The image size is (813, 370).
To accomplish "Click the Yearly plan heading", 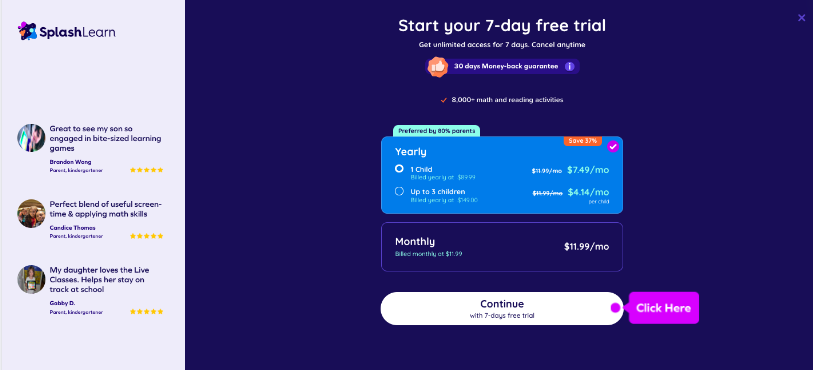I will pos(411,152).
